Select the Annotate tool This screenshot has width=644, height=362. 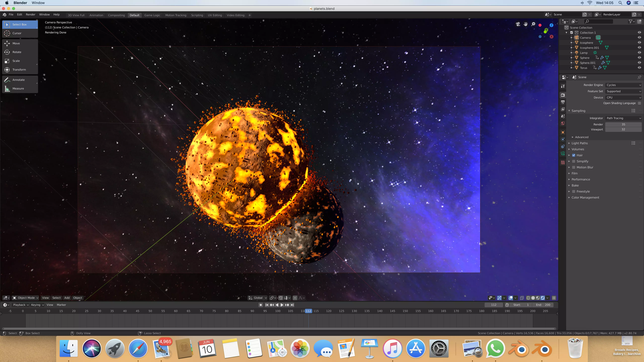click(x=20, y=80)
